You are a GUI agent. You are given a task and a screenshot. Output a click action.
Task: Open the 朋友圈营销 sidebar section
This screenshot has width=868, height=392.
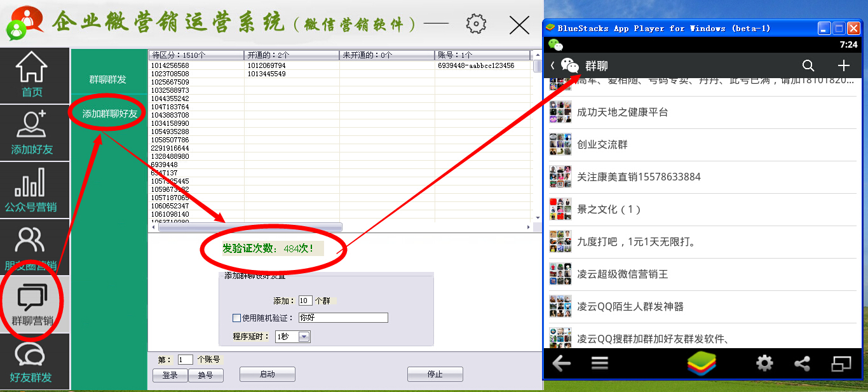click(34, 247)
